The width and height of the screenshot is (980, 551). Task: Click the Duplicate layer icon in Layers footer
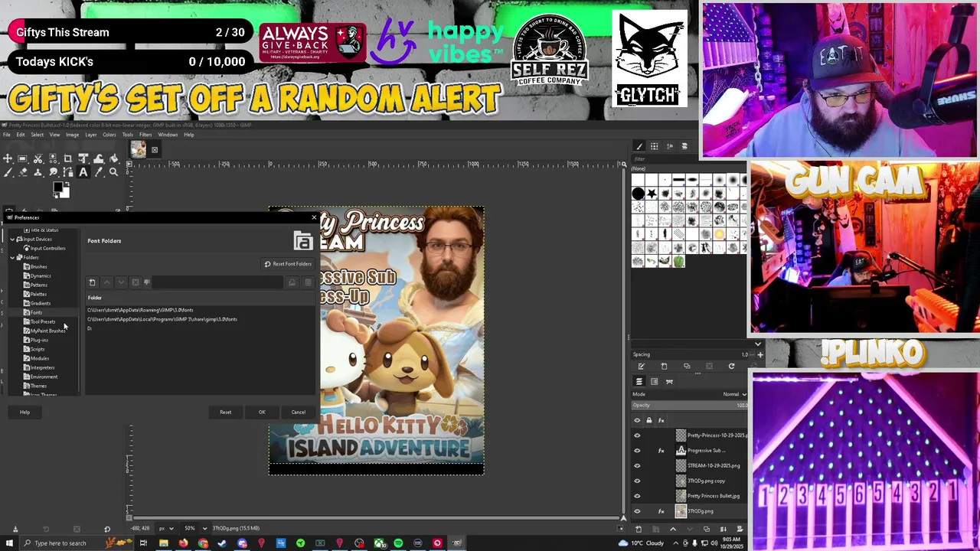(x=707, y=529)
